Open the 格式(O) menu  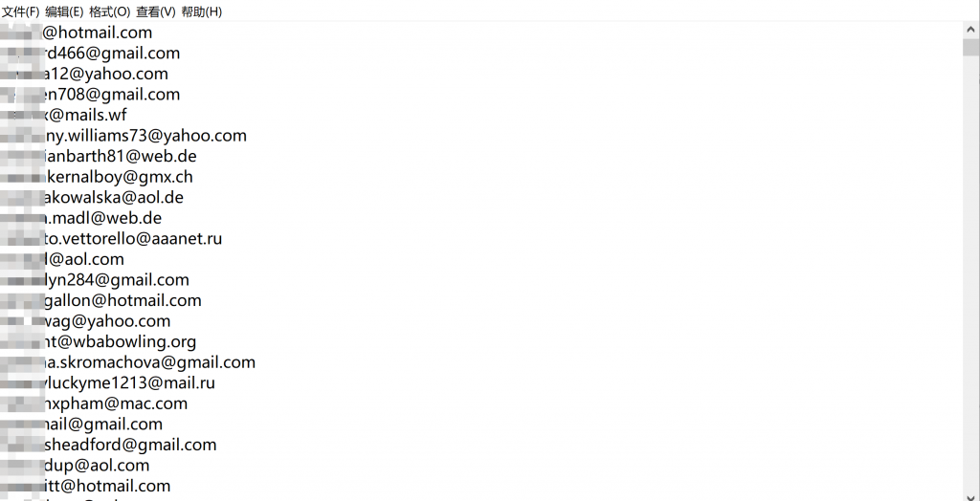point(110,11)
